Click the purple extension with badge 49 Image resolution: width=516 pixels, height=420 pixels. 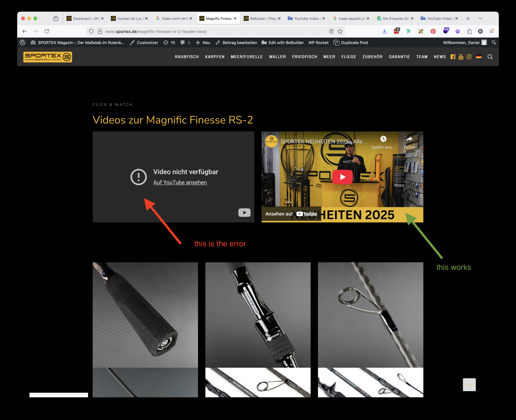point(446,31)
